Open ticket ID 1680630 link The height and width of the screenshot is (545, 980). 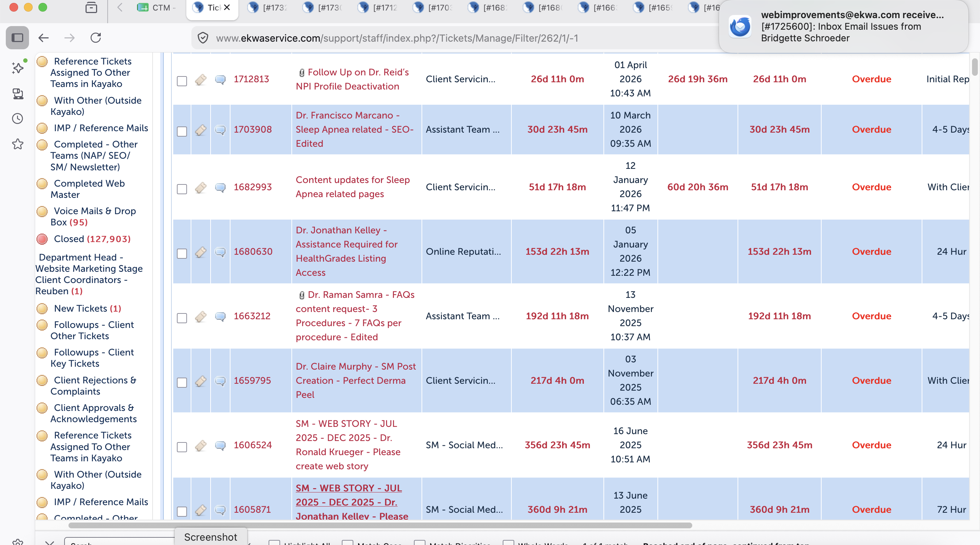click(253, 251)
